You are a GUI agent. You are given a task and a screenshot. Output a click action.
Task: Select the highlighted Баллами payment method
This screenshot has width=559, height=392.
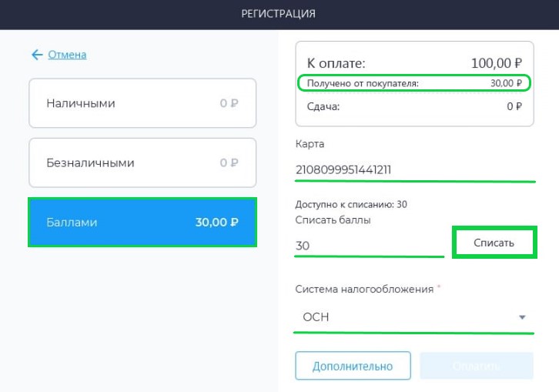point(142,223)
